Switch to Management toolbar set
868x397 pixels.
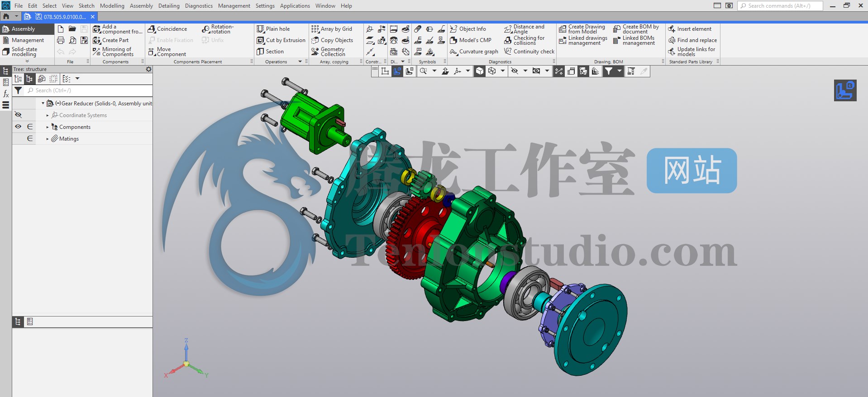tap(28, 40)
